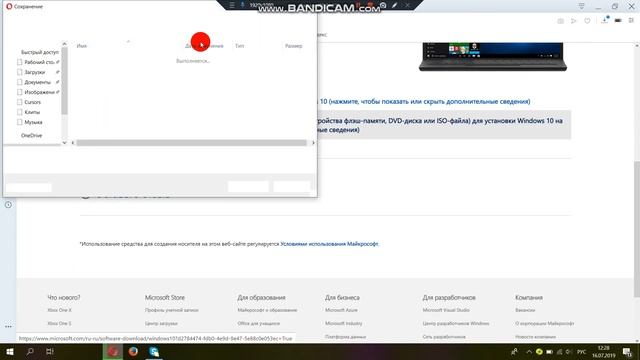This screenshot has height=360, width=640.
Task: Sort file list by Размер column
Action: coord(293,46)
